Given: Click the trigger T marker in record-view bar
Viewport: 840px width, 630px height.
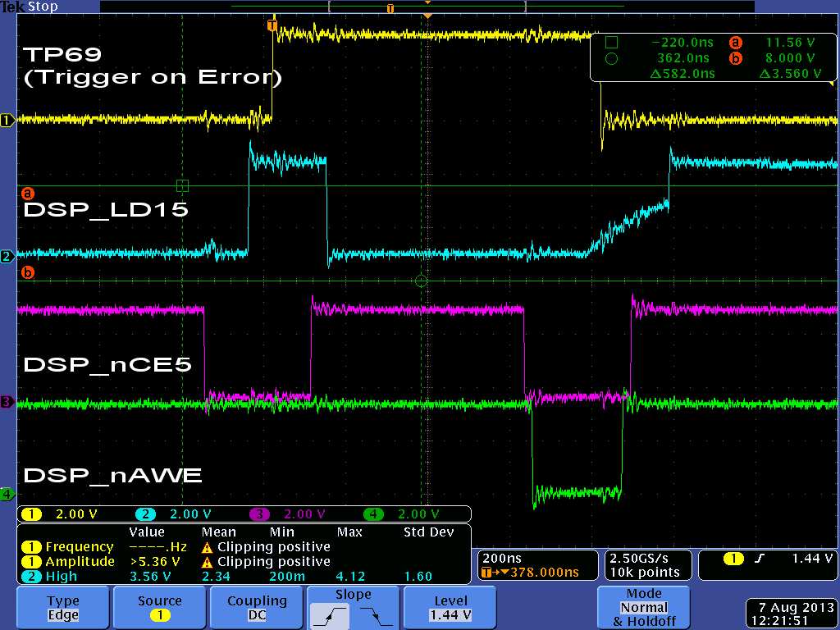Looking at the screenshot, I should point(390,8).
